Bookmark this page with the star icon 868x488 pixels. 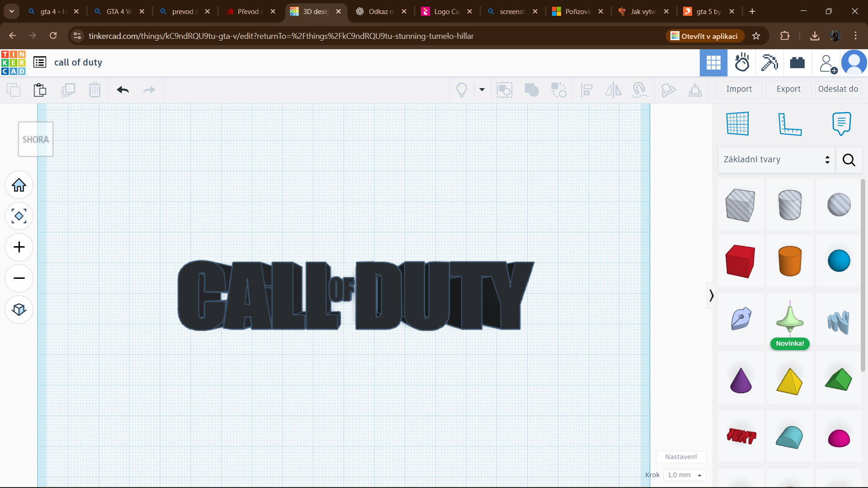pyautogui.click(x=756, y=36)
